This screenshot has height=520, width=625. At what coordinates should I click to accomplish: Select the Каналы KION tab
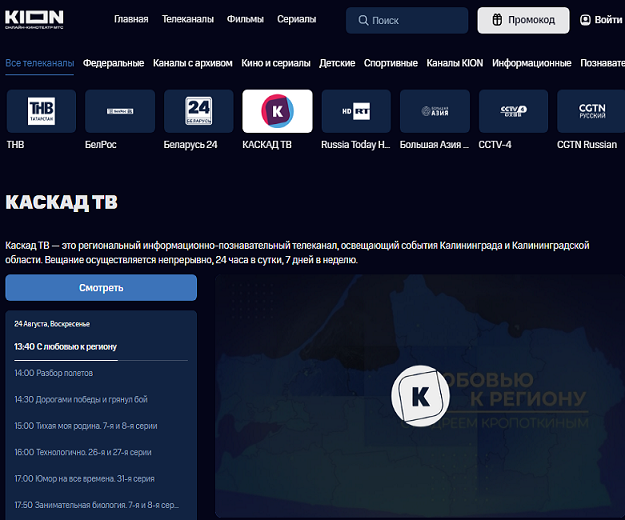(x=455, y=63)
